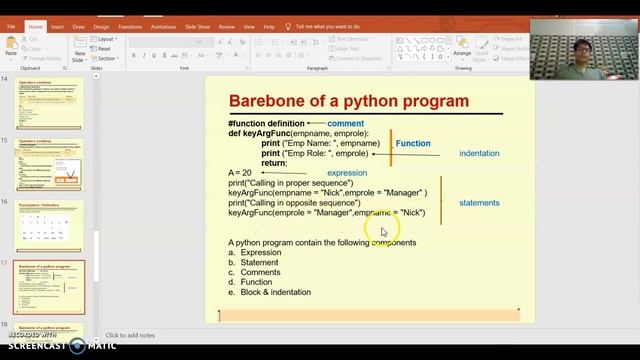The height and width of the screenshot is (360, 640).
Task: Click the Increase Font Size icon
Action: pos(220,42)
